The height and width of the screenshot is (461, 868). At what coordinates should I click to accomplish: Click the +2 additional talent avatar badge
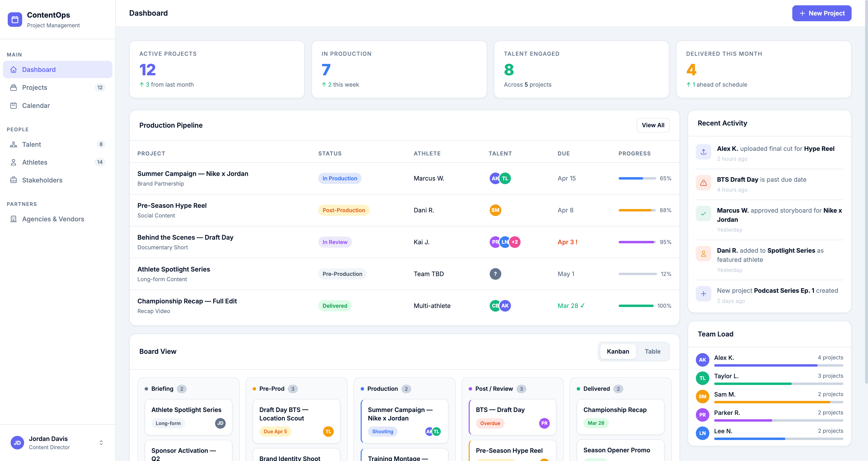tap(515, 242)
